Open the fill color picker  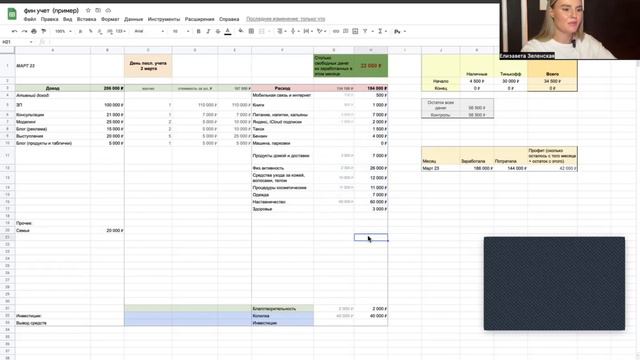click(241, 31)
